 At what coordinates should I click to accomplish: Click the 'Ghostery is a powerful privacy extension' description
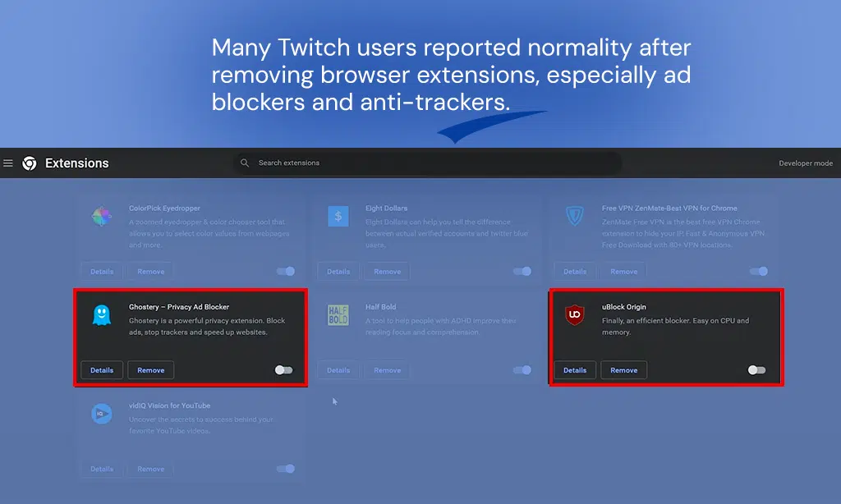point(207,327)
